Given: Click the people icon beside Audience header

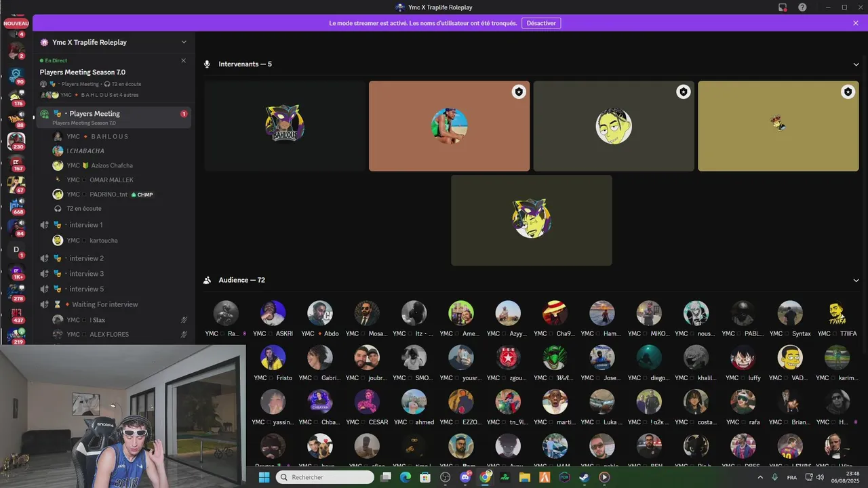Looking at the screenshot, I should point(208,280).
